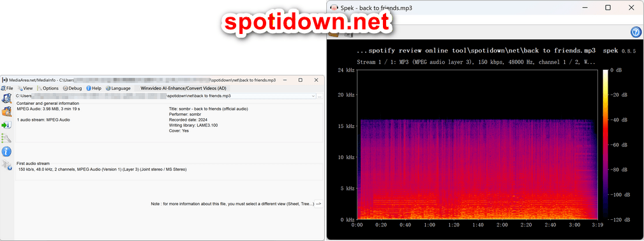Click 'MPEG Audio: 3.98 MiB, 3 min 19 s' text

49,109
